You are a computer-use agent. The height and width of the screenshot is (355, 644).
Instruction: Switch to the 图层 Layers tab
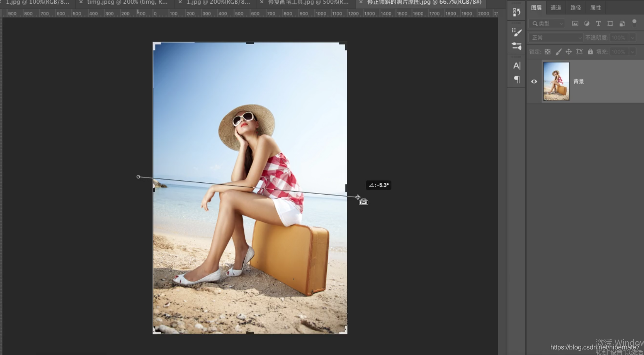[536, 8]
